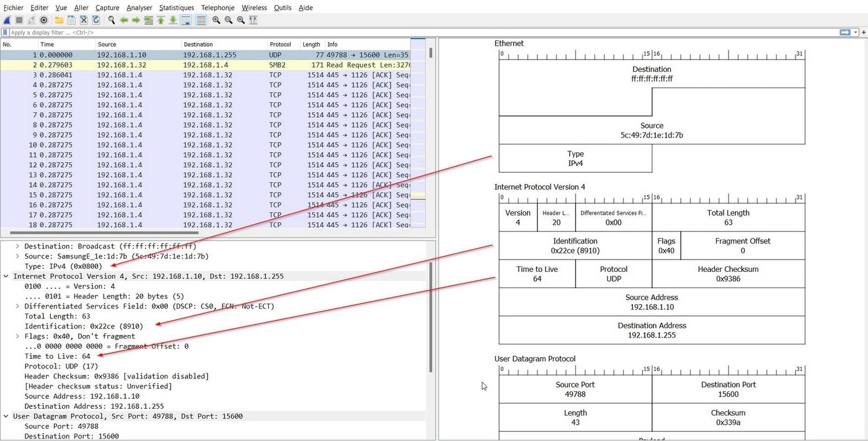Toggle auto-scroll during live capture
The height and width of the screenshot is (441, 868).
coord(185,20)
